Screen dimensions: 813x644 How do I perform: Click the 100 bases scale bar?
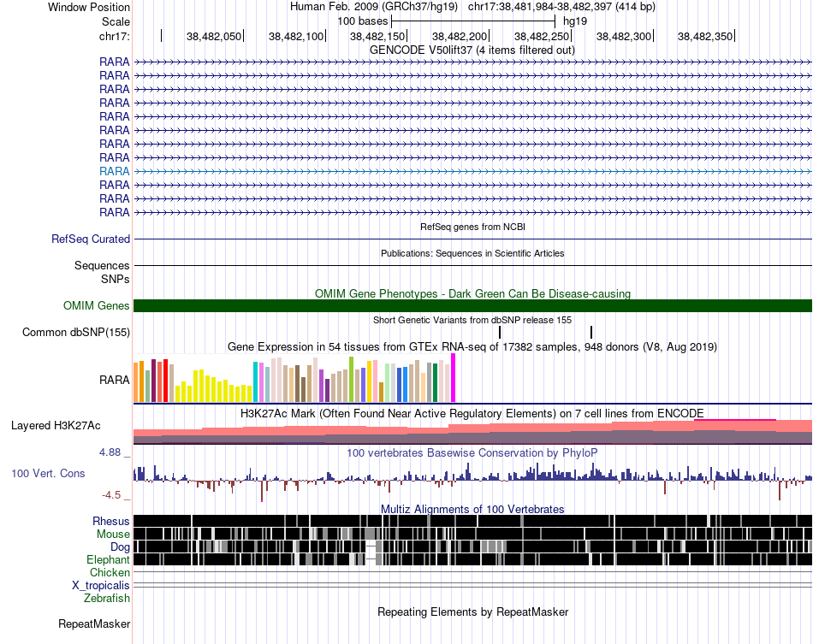pos(473,21)
